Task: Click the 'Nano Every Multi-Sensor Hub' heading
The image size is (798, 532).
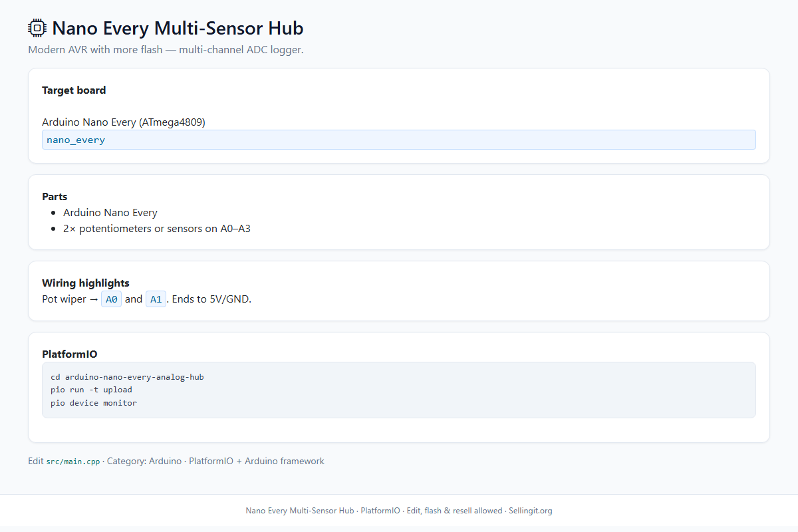Action: (178, 28)
